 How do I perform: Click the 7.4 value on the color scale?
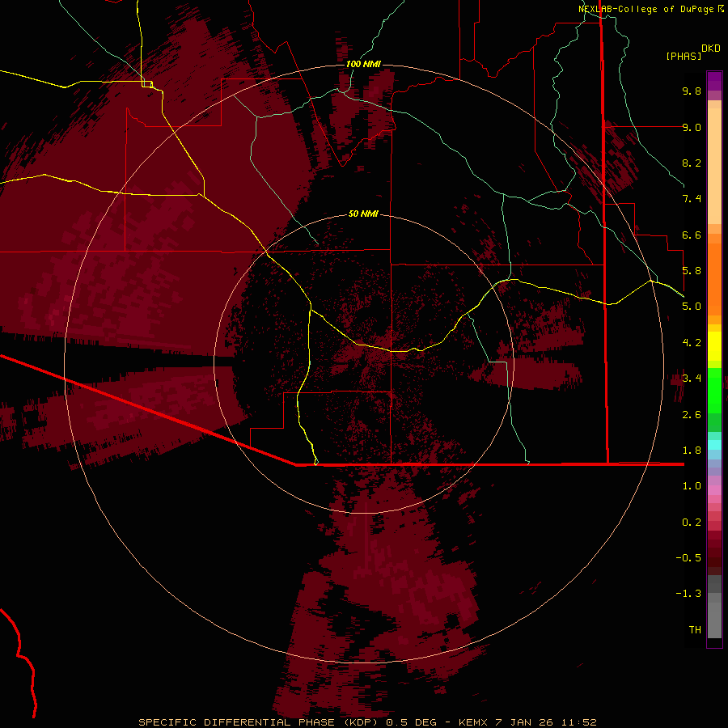pos(692,199)
